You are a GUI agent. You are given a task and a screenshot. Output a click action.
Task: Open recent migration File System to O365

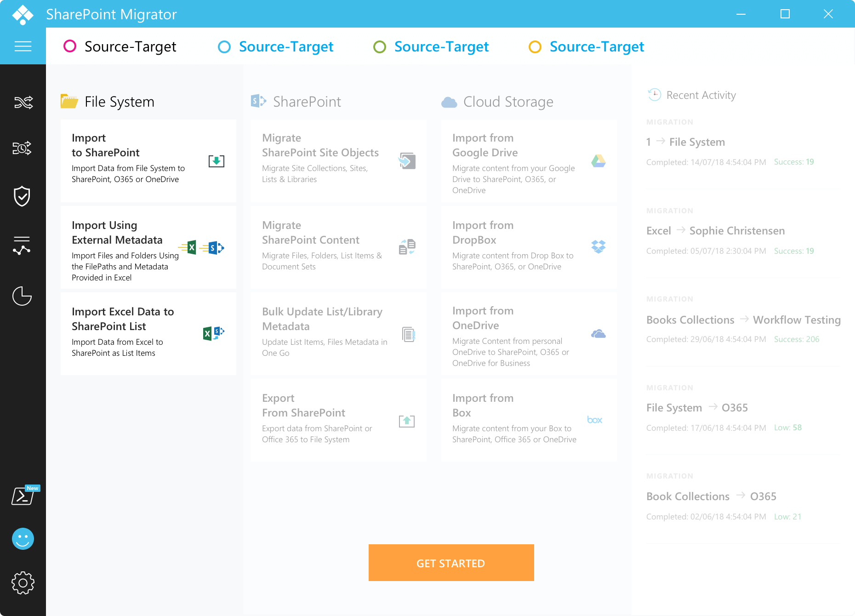[x=697, y=408]
